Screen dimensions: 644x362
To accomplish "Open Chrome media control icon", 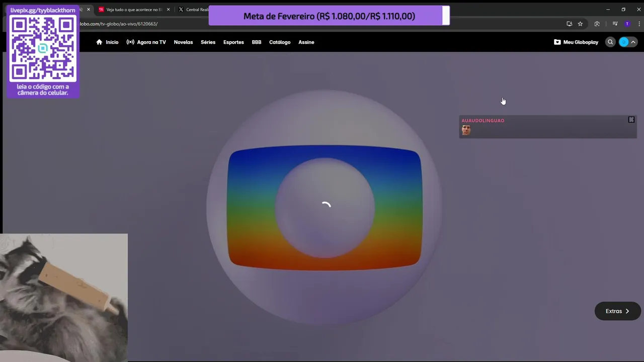I will coord(615,24).
